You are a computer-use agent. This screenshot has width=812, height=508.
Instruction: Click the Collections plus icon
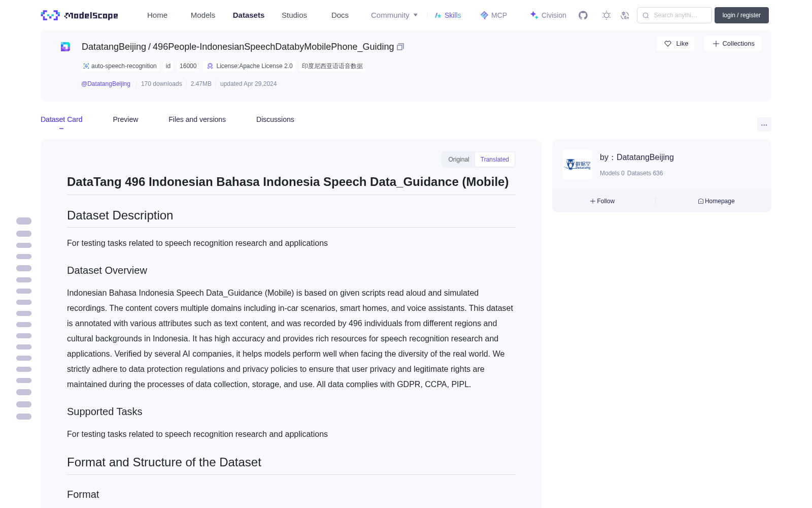716,44
